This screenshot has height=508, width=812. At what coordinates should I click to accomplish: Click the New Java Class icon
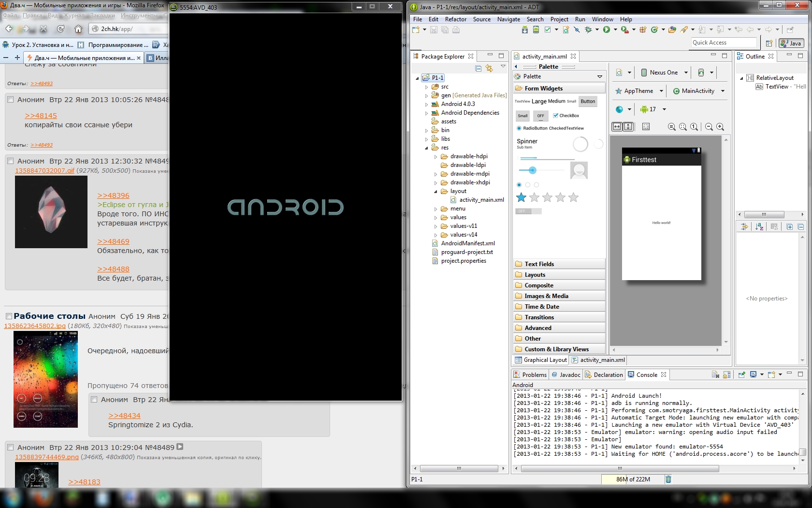pyautogui.click(x=654, y=30)
